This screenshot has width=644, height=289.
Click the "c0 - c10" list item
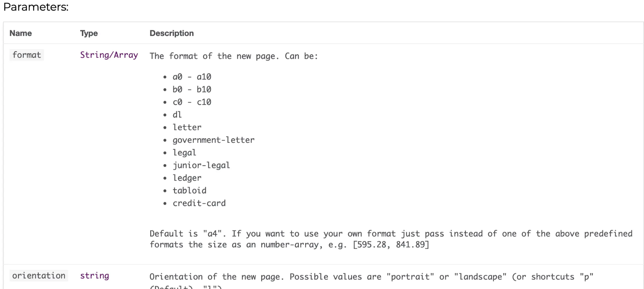coord(192,102)
